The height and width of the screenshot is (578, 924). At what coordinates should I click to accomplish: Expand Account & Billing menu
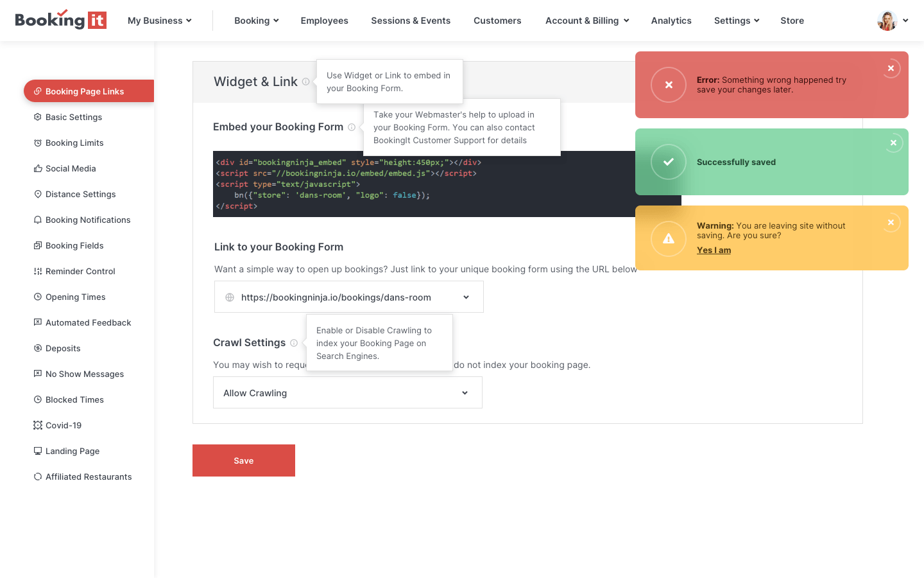[x=587, y=21]
